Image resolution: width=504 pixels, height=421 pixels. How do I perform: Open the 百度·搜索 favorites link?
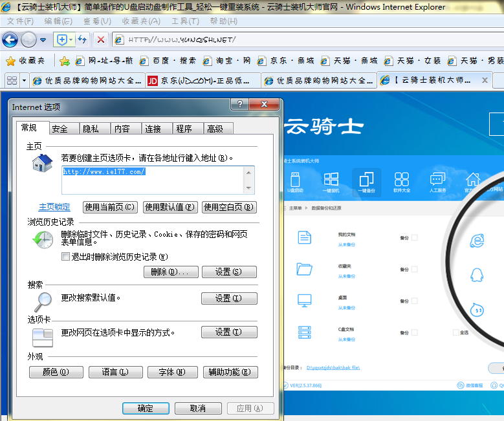tap(168, 61)
